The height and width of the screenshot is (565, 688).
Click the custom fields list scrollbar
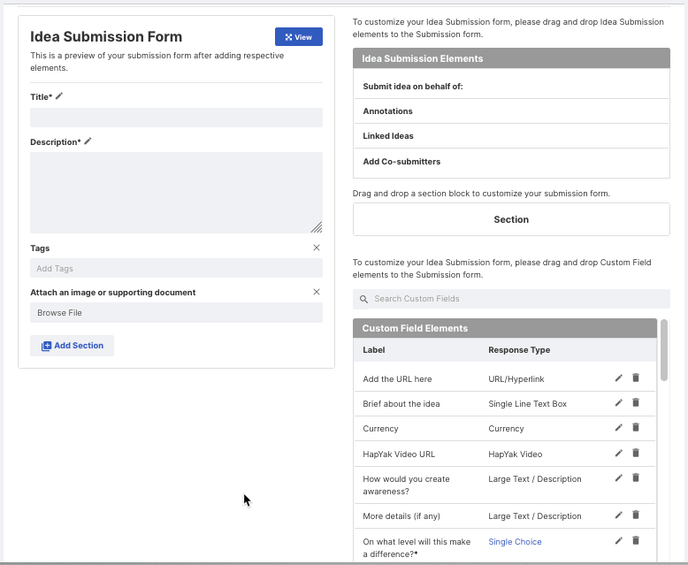coord(664,350)
